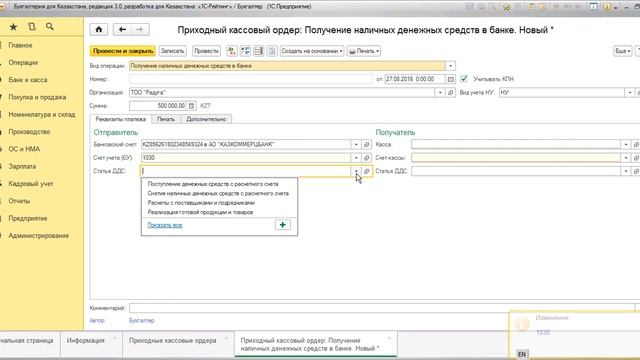Open the Зарплата section
640x360 pixels.
tap(22, 167)
